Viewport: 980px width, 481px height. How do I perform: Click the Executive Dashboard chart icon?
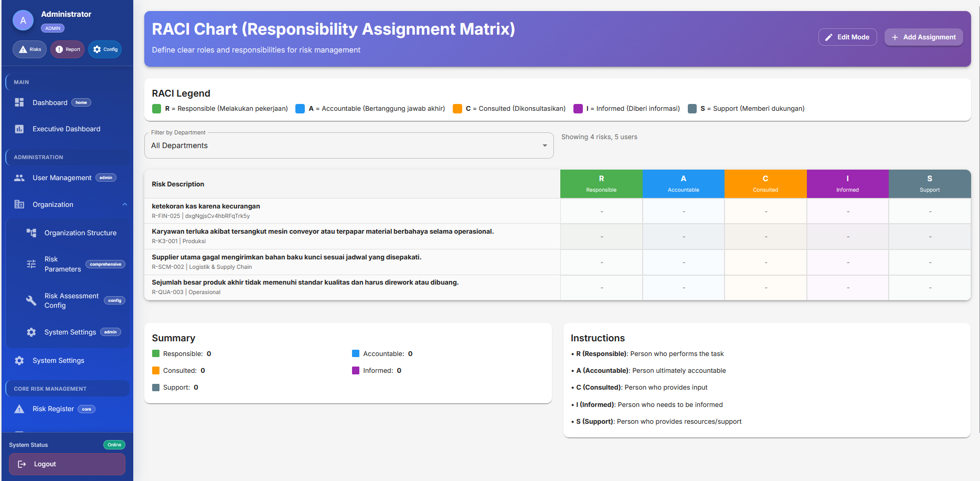click(x=19, y=129)
